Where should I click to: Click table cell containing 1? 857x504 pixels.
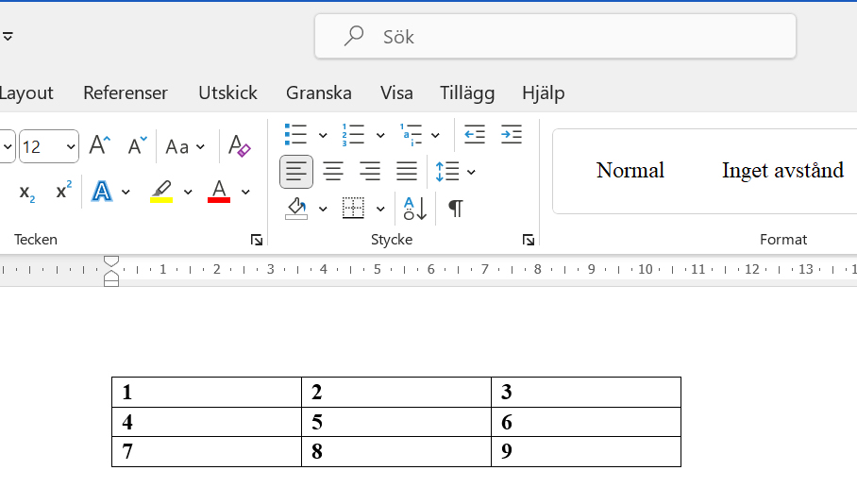click(207, 392)
